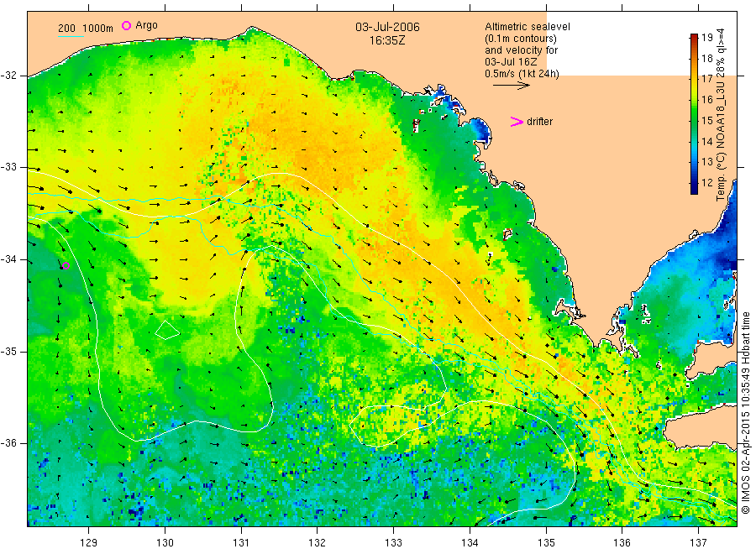Click the colorbar value 18

coord(706,58)
